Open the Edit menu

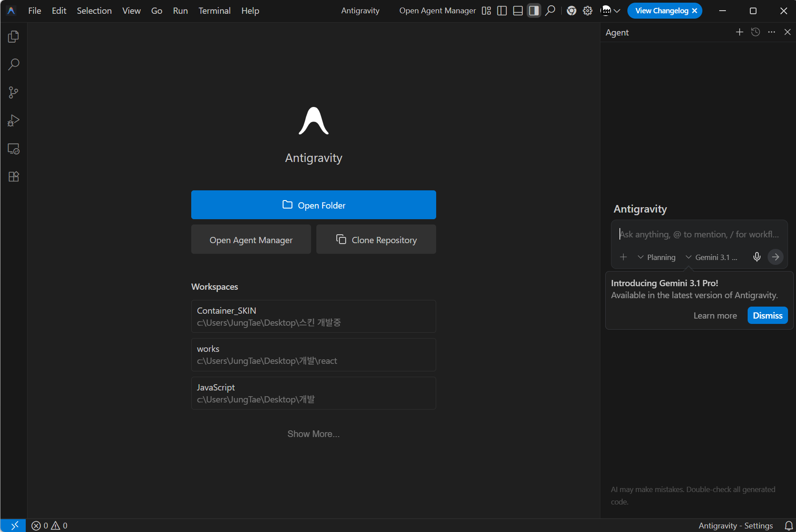[x=59, y=11]
